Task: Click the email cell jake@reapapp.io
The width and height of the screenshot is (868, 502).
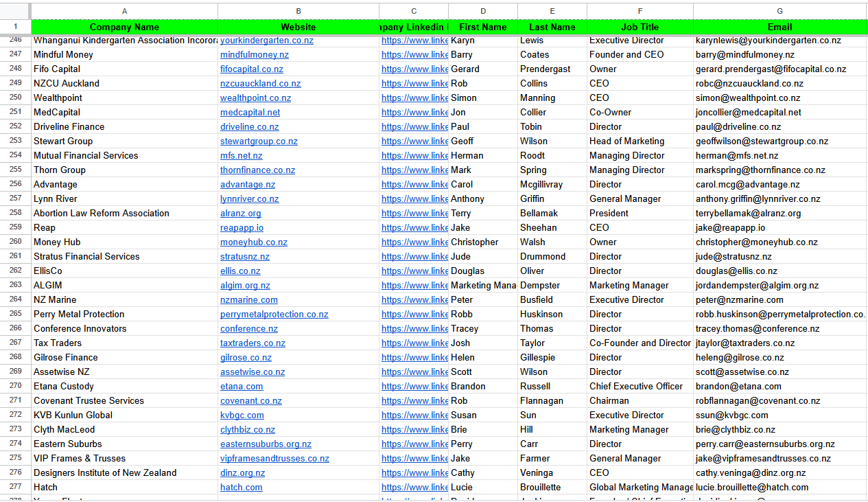Action: click(x=780, y=228)
